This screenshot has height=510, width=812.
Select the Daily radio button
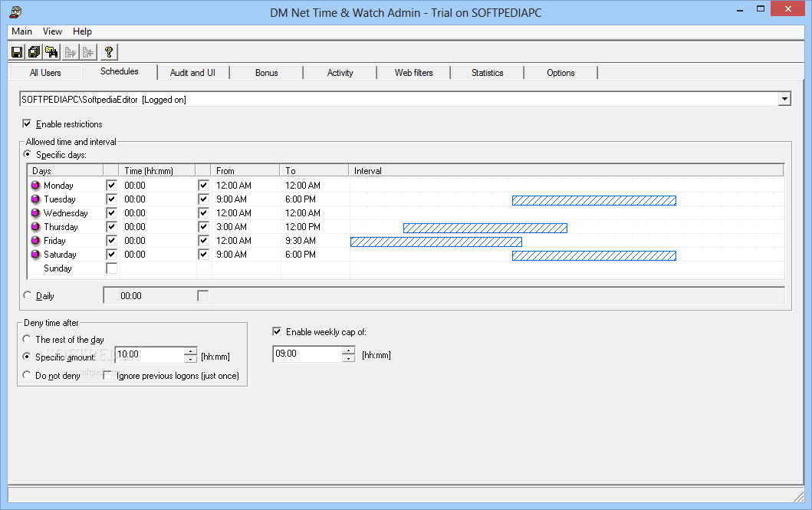click(x=28, y=295)
